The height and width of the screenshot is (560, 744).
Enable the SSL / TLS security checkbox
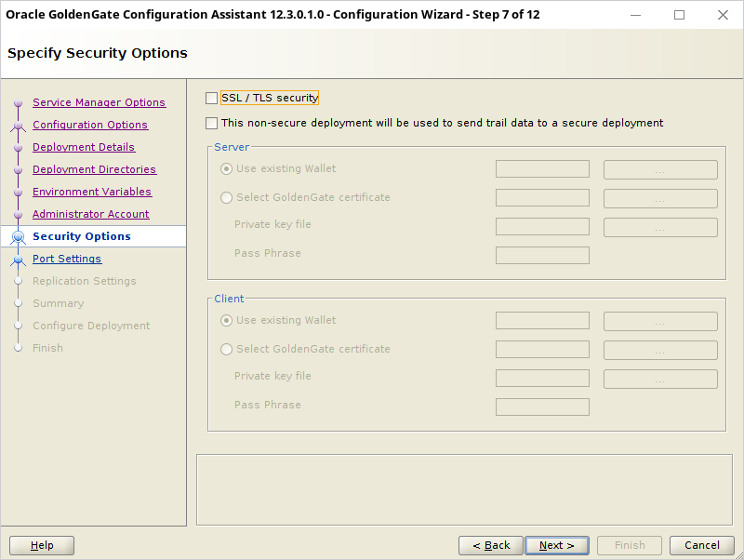212,99
